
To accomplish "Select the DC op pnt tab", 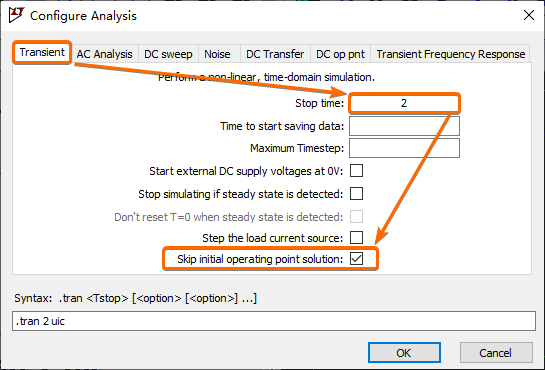I will click(x=340, y=54).
